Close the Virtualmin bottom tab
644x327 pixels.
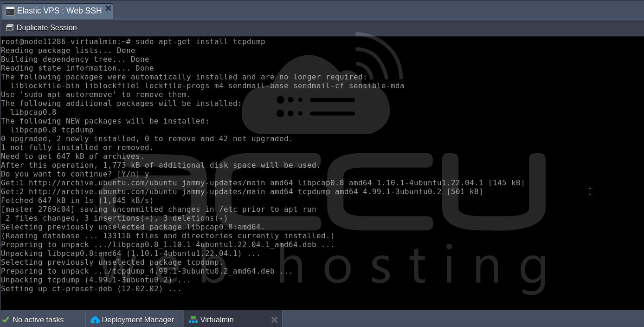click(x=274, y=320)
